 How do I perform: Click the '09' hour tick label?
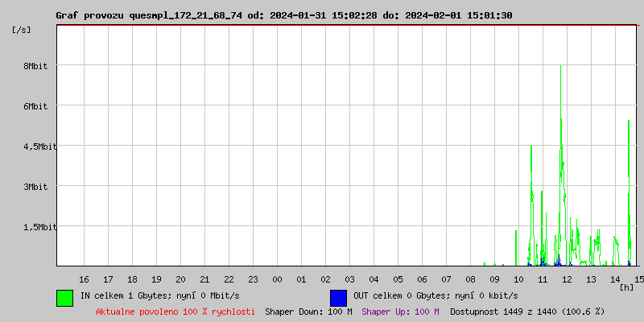[x=494, y=279]
